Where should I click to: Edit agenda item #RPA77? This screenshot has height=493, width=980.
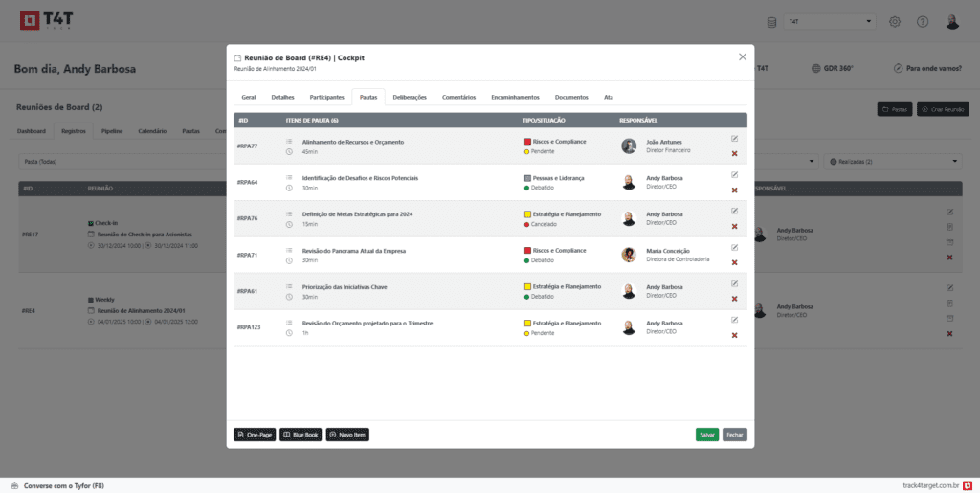pyautogui.click(x=734, y=139)
